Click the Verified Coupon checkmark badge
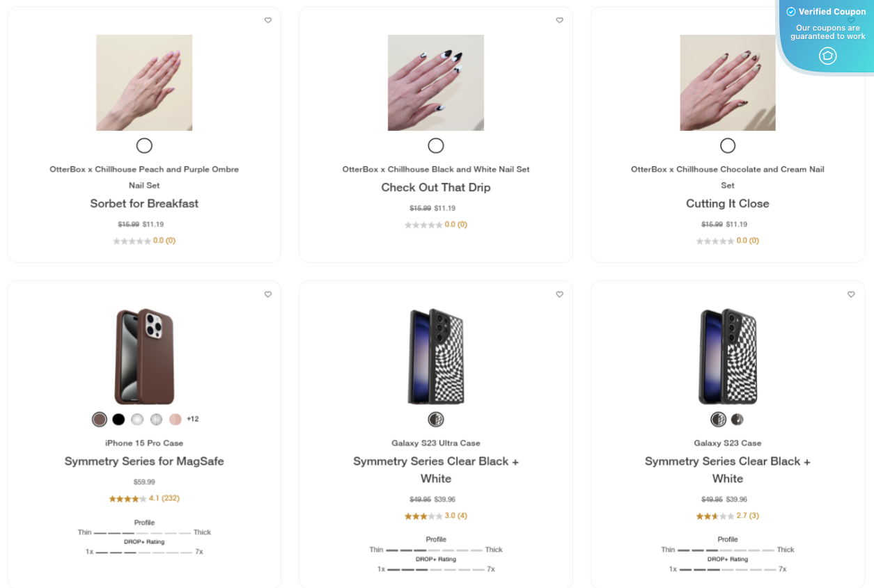The height and width of the screenshot is (588, 874). (791, 11)
